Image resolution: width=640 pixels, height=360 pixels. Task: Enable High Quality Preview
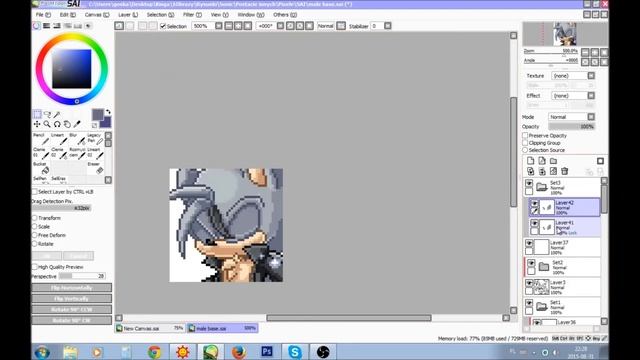(x=35, y=267)
